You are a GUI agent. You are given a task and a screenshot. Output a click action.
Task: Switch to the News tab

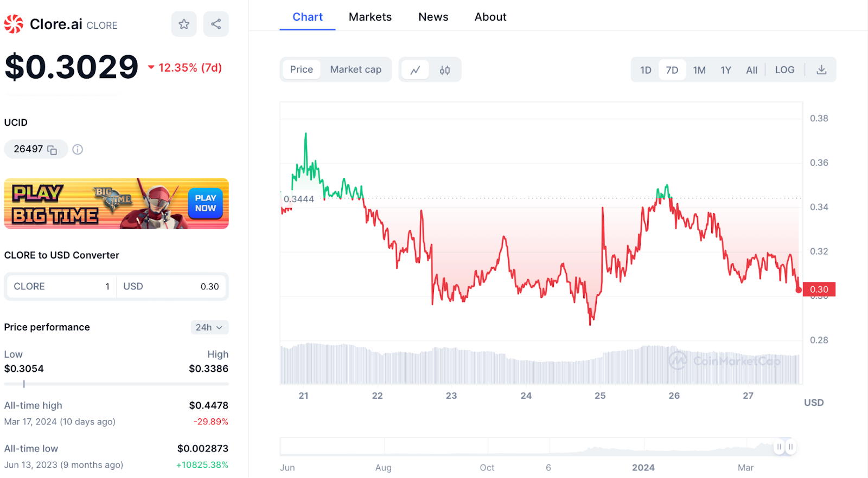point(433,17)
